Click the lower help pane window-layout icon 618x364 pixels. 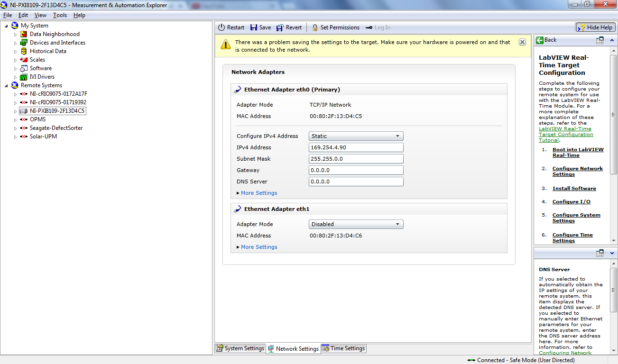600,253
